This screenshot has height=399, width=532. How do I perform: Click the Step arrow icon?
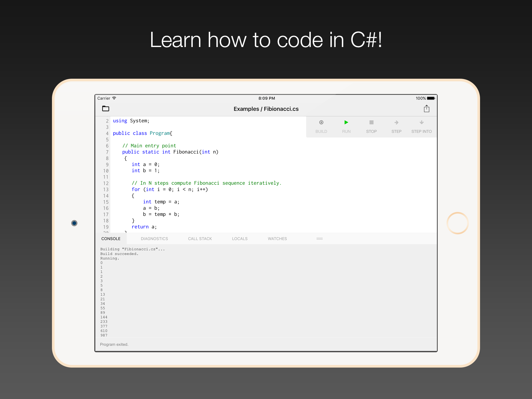pyautogui.click(x=396, y=122)
